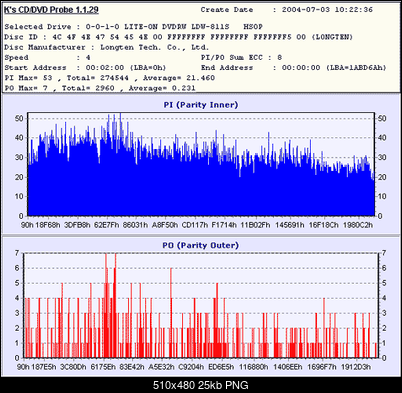
Task: Click the Start Address 00:02:00 line
Action: pos(85,68)
